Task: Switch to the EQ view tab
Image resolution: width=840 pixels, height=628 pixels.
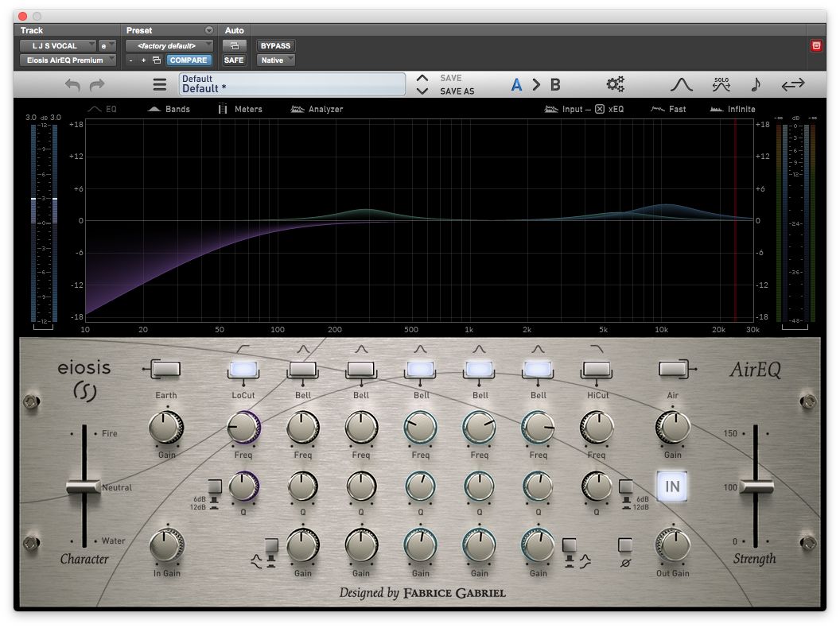Action: 102,109
